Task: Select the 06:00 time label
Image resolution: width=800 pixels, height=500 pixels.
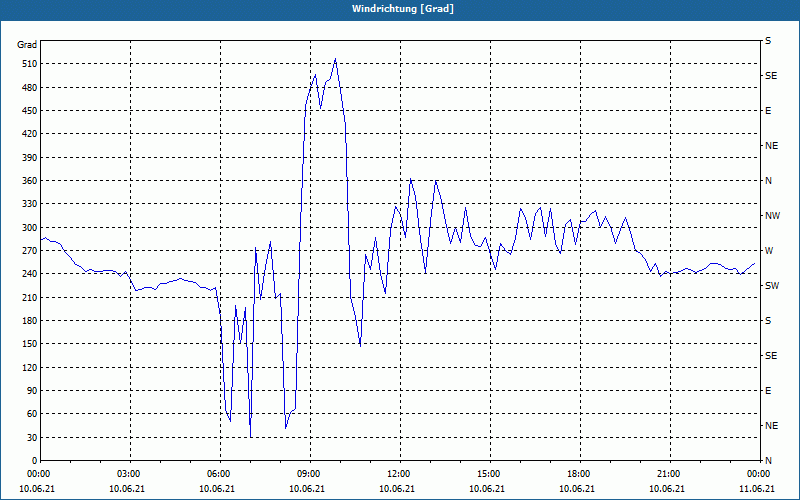Action: point(220,474)
